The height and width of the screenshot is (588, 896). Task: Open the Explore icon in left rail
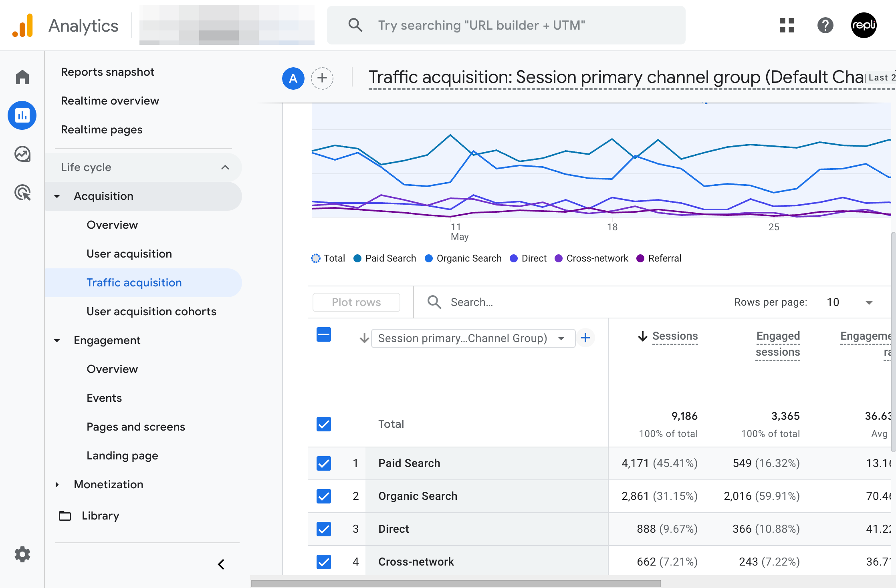[22, 154]
